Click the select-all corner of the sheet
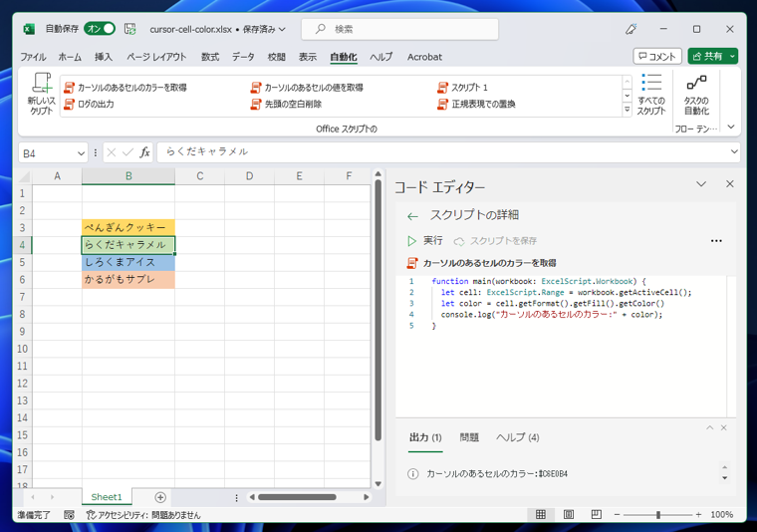 pyautogui.click(x=24, y=176)
